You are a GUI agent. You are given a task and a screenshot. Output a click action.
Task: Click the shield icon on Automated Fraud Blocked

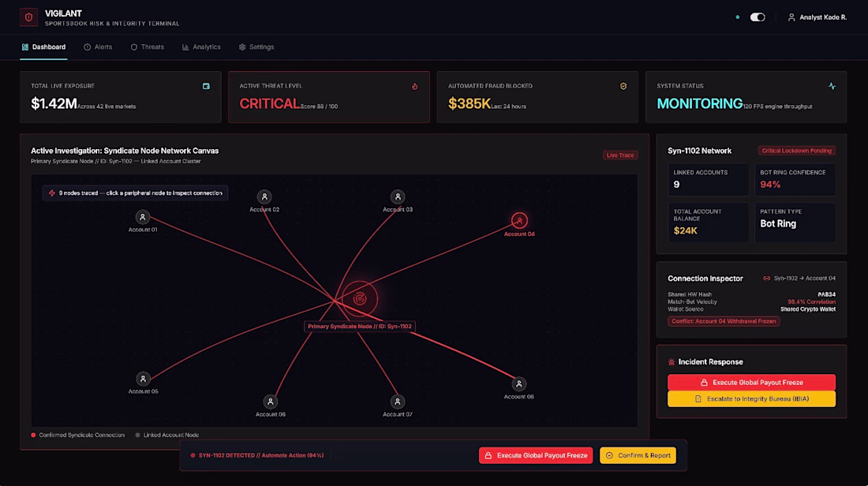point(623,86)
